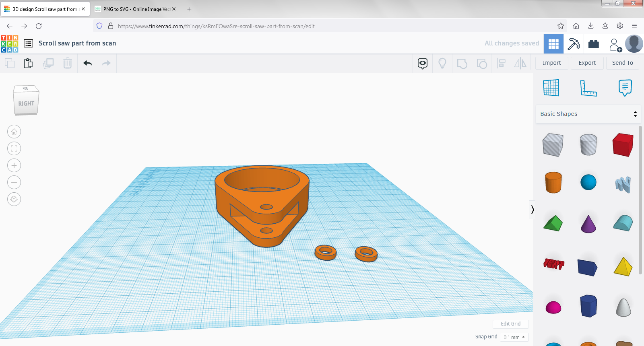Click Fit all in view button
The width and height of the screenshot is (644, 346).
[14, 148]
